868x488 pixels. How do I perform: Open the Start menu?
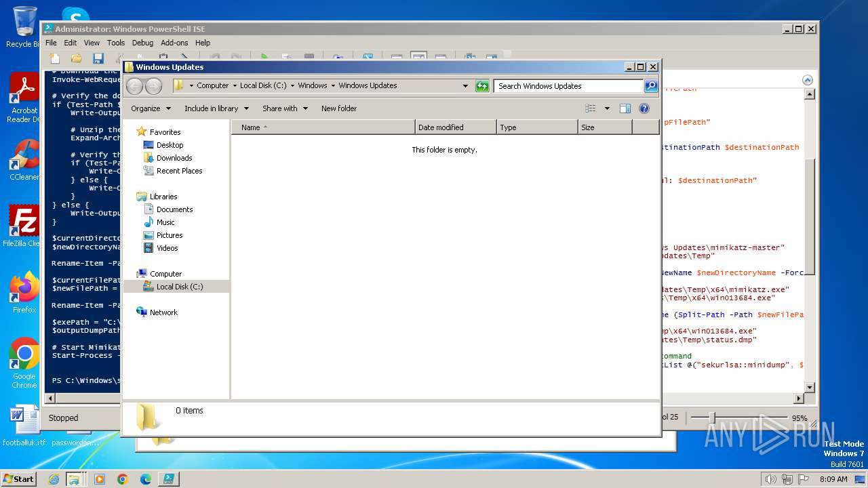(x=18, y=479)
